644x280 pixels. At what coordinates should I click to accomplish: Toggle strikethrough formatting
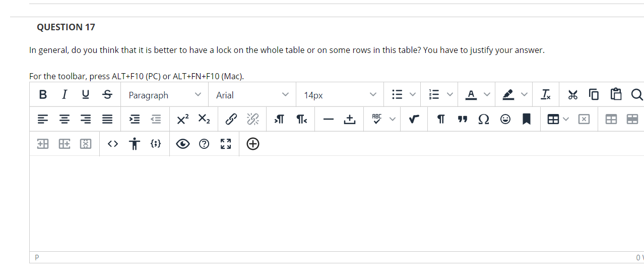tap(107, 95)
